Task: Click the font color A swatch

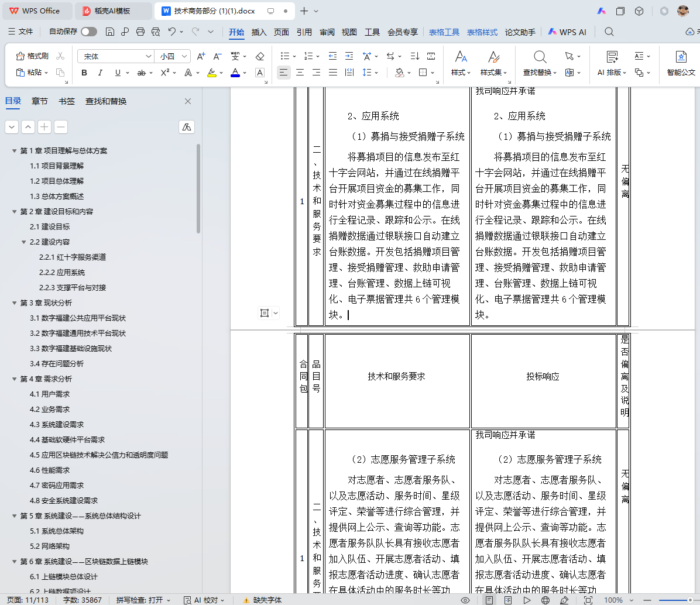Action: (235, 73)
